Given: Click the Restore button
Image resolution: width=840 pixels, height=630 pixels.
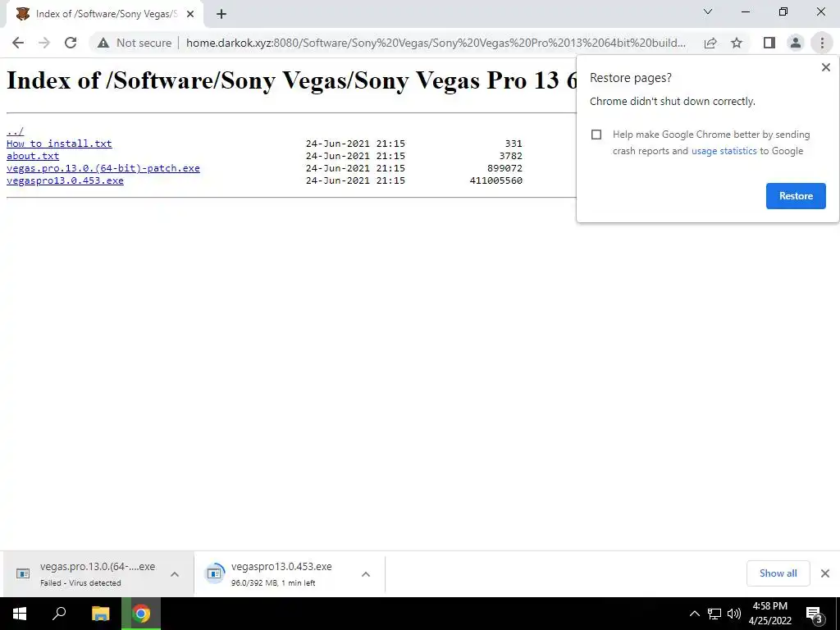Looking at the screenshot, I should (x=796, y=196).
